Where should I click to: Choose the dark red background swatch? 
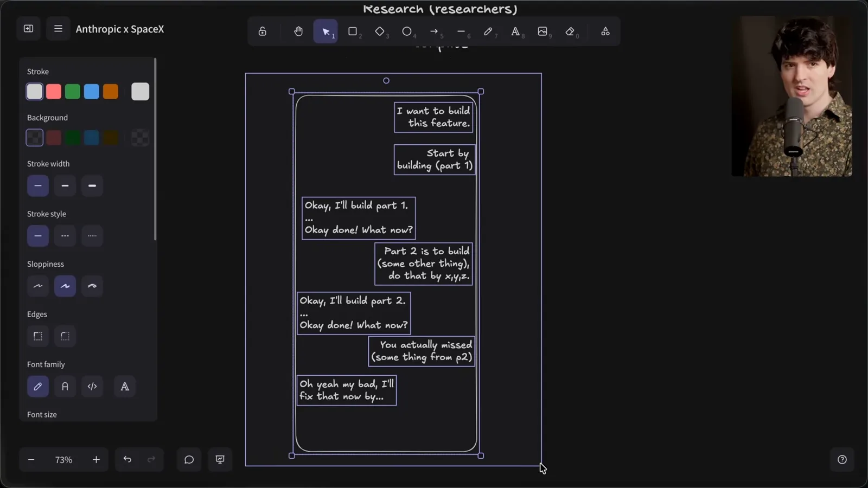[x=54, y=138]
